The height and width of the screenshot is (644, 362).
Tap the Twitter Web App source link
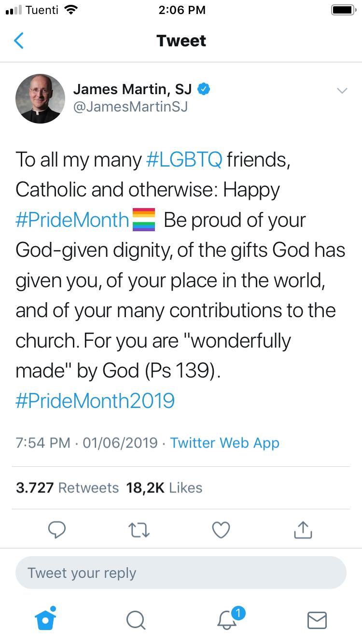click(x=225, y=443)
